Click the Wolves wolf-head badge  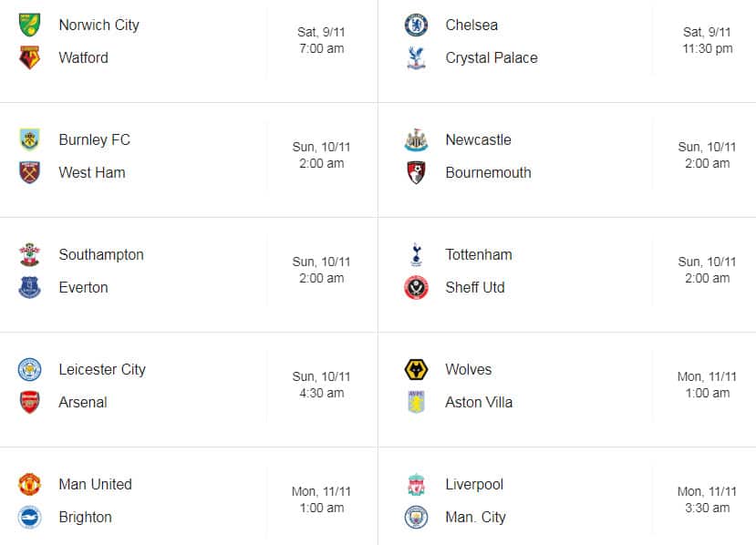point(415,369)
